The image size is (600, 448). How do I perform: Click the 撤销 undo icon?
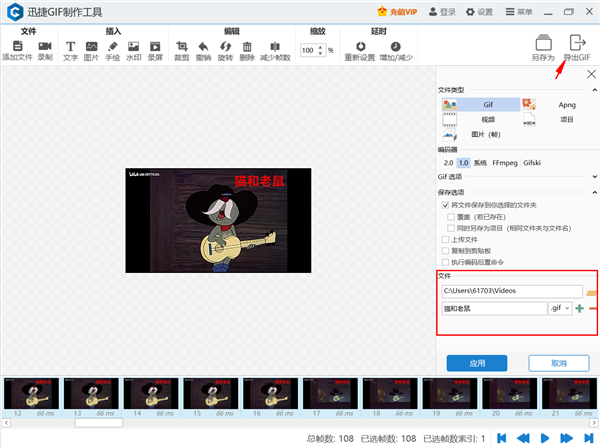tap(203, 46)
